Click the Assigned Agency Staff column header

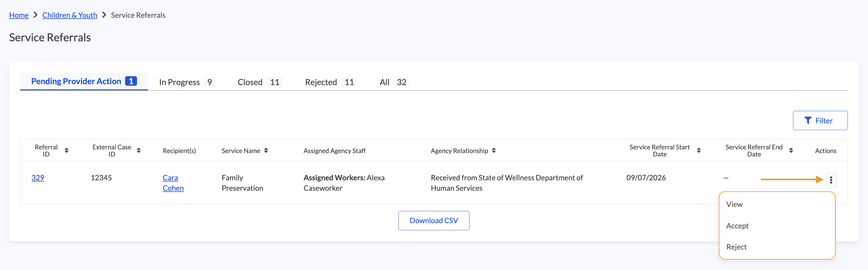pos(334,151)
